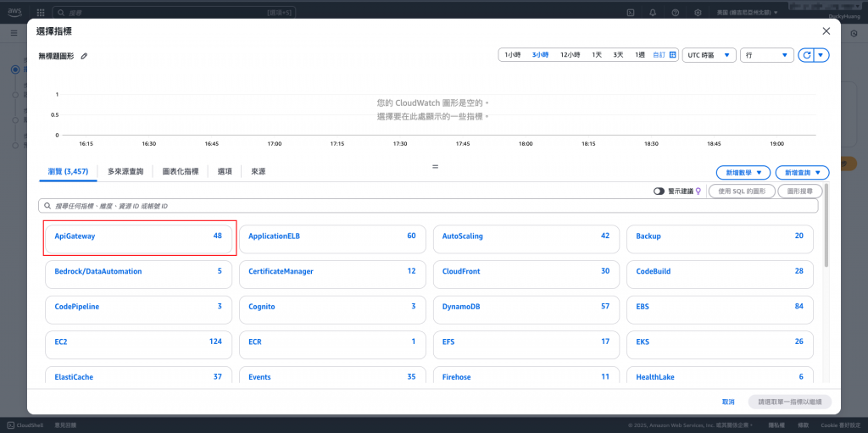Image resolution: width=868 pixels, height=433 pixels.
Task: Click the AWS top search box
Action: [x=174, y=12]
